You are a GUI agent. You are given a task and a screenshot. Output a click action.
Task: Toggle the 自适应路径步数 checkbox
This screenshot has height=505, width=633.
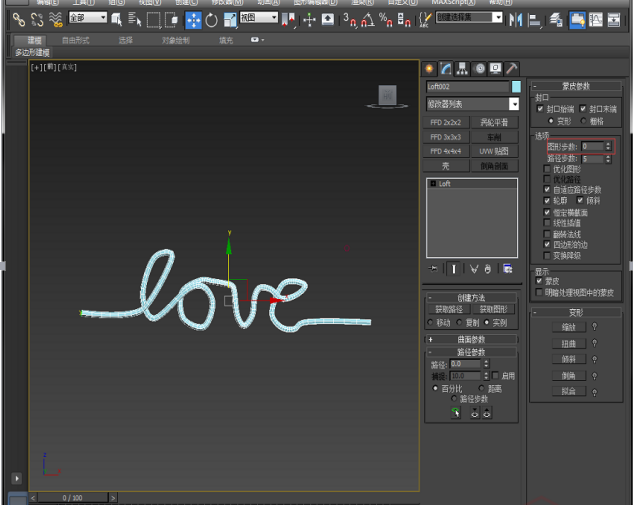point(547,189)
